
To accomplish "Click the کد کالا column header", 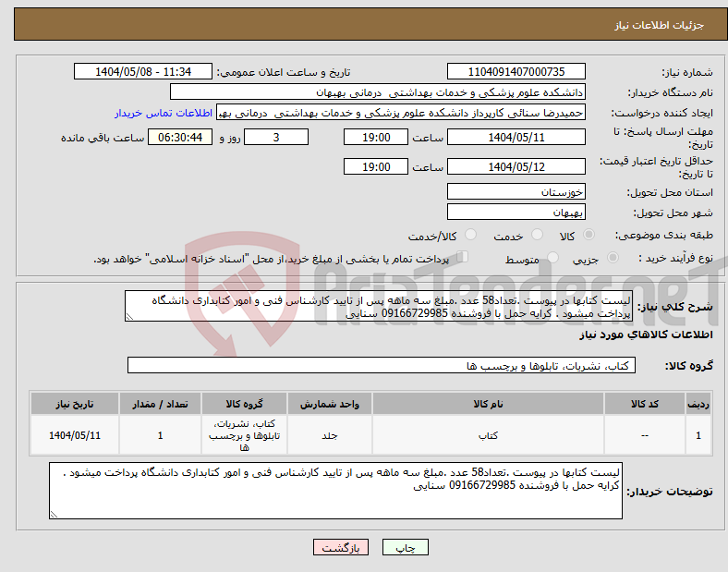I will click(645, 404).
